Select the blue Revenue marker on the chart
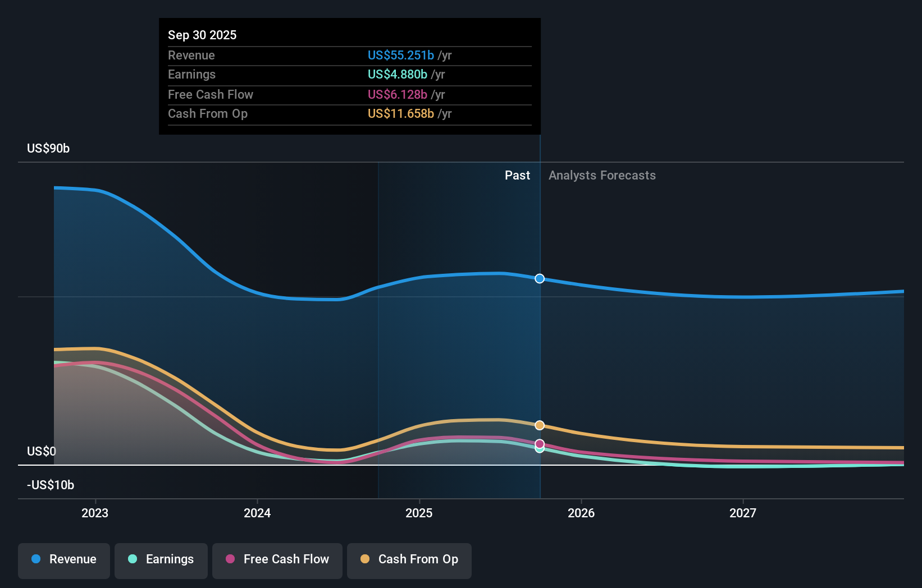The height and width of the screenshot is (588, 922). click(x=540, y=278)
